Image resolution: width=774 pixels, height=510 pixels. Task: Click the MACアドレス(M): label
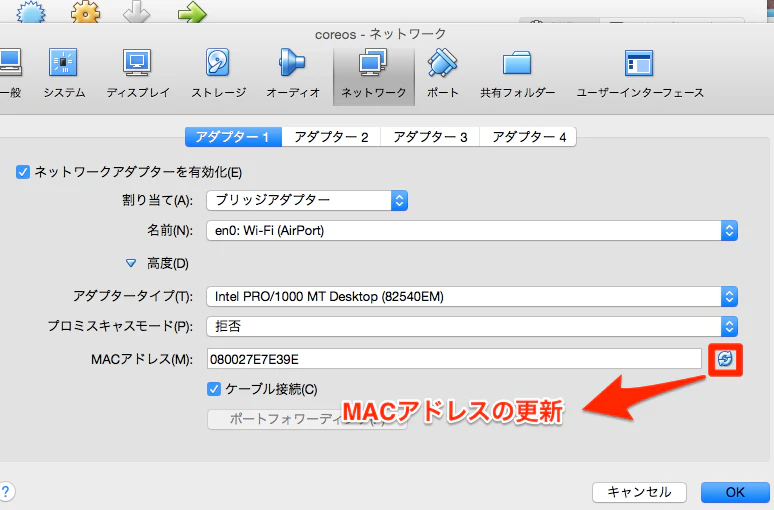[x=142, y=359]
